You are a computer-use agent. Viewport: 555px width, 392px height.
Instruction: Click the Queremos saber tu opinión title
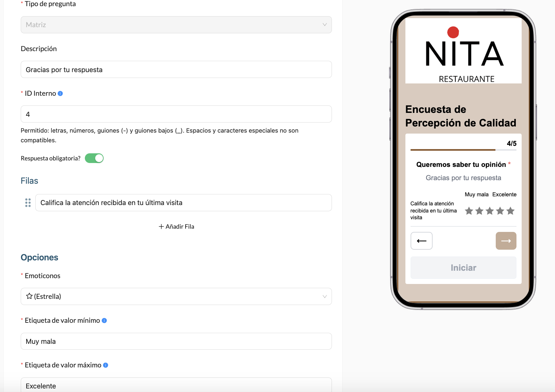click(461, 165)
